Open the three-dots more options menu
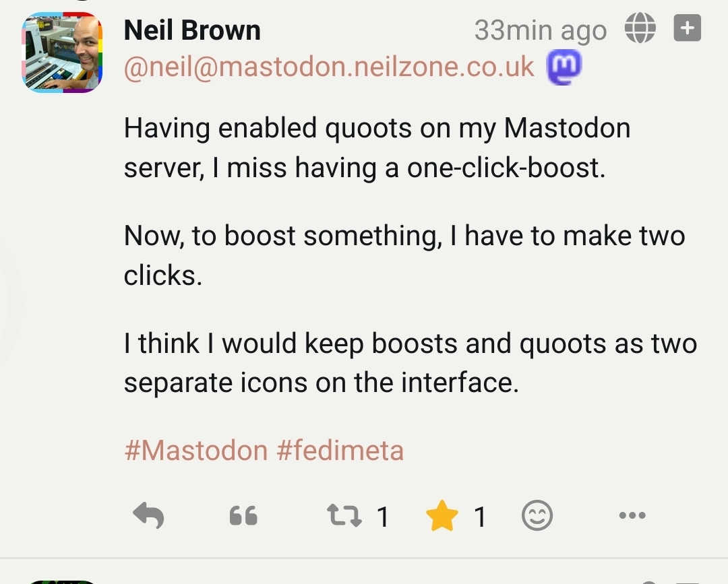The height and width of the screenshot is (584, 728). tap(632, 516)
